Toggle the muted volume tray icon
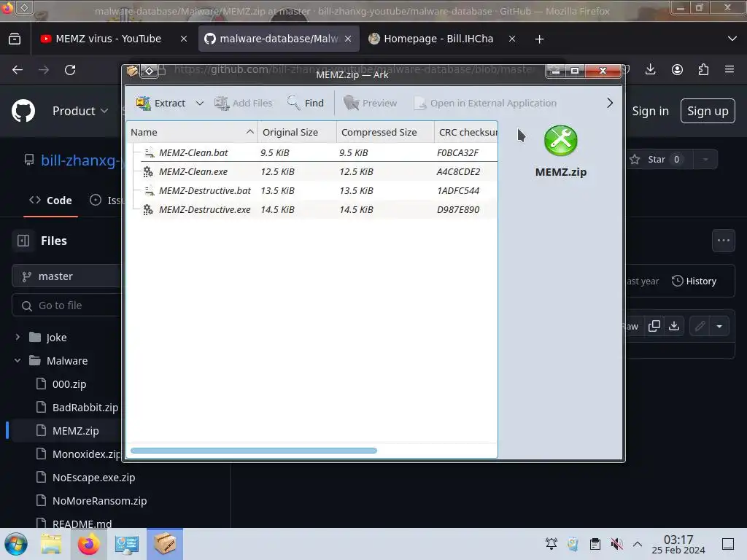Viewport: 747px width, 560px height. (x=616, y=544)
